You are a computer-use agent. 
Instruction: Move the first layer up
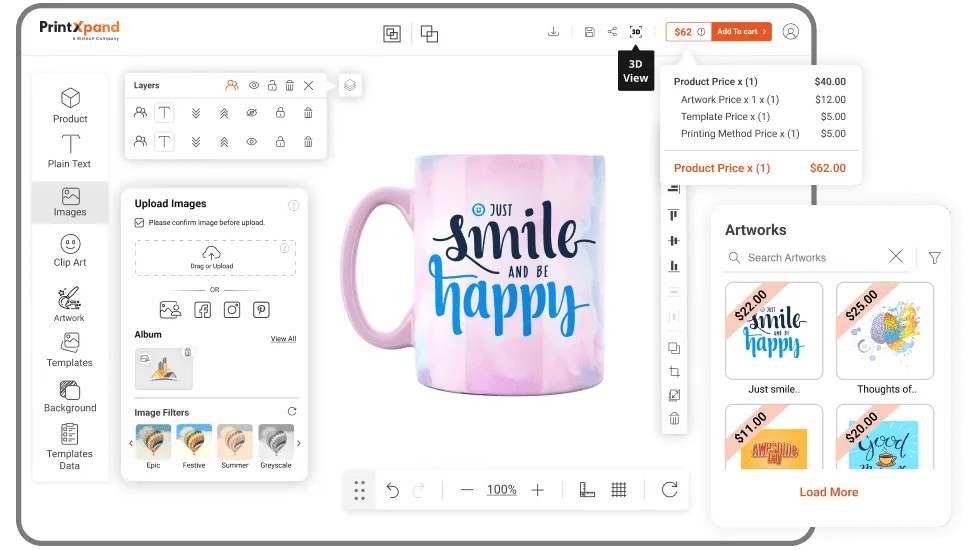click(x=224, y=113)
